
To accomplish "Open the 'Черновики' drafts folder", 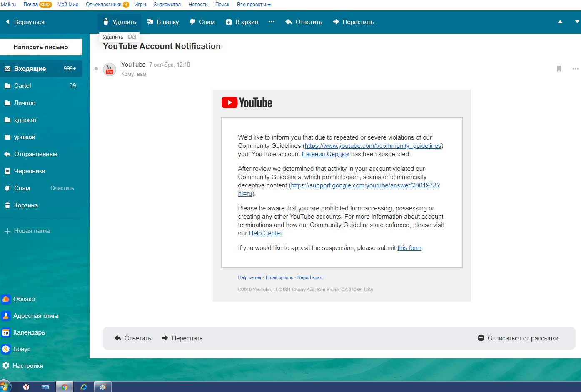I will tap(41, 171).
